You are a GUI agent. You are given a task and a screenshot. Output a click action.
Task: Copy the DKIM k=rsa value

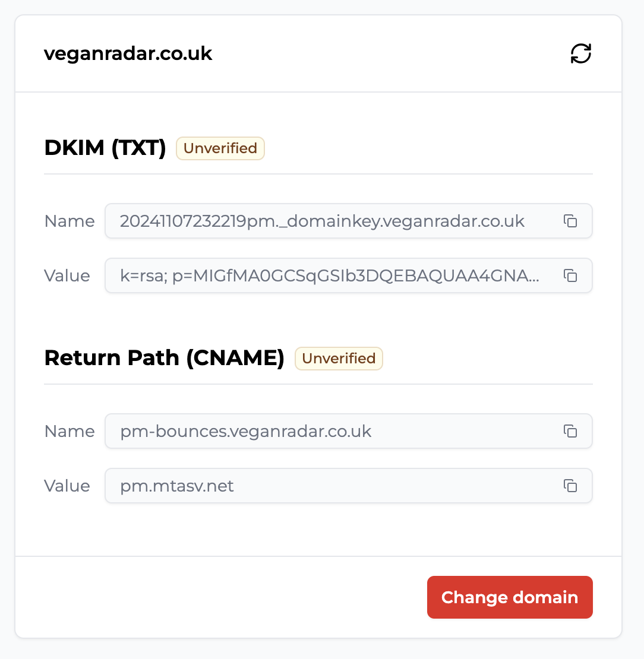(570, 275)
